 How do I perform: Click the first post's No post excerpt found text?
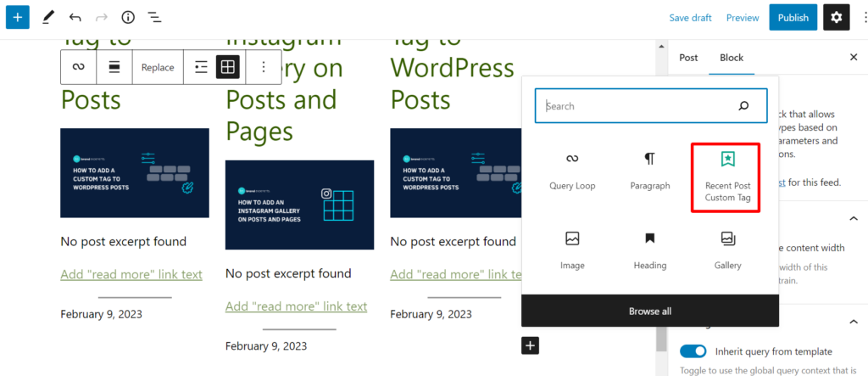pos(124,242)
